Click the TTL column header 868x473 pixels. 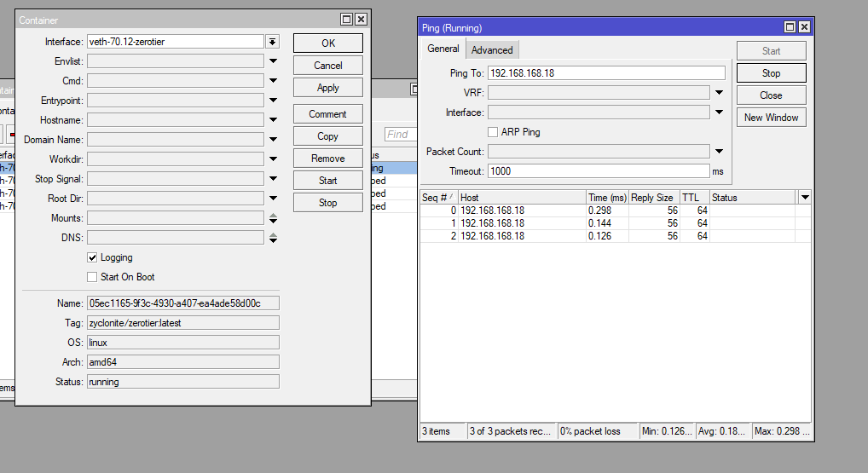click(x=695, y=197)
